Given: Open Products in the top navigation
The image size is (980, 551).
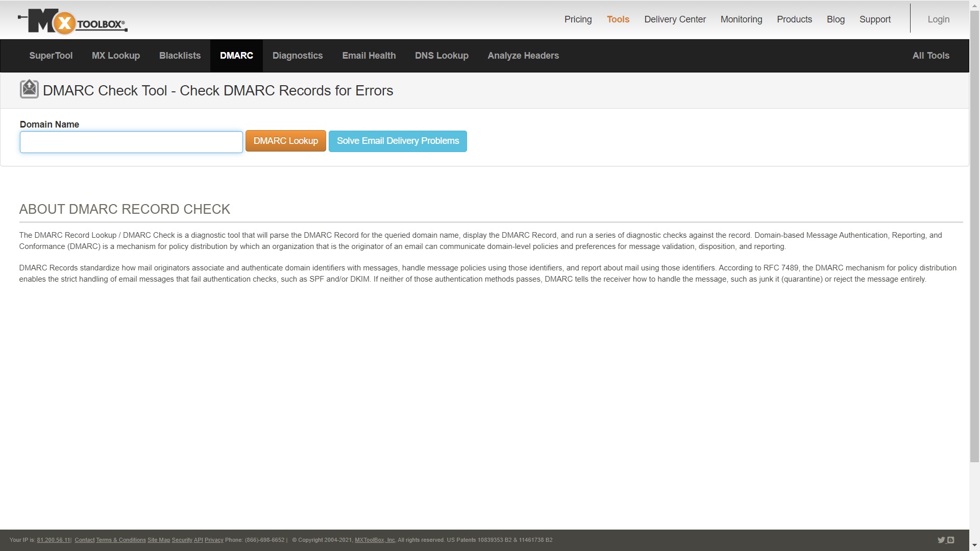Looking at the screenshot, I should [794, 19].
